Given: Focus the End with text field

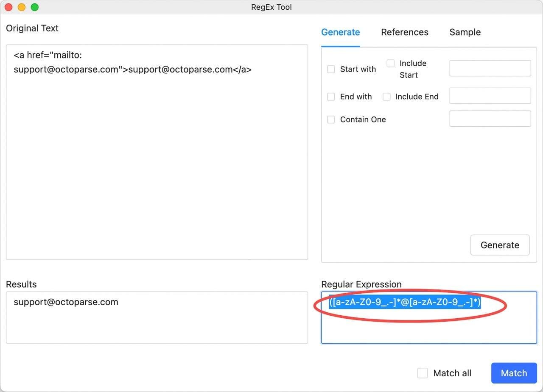Looking at the screenshot, I should pos(490,96).
